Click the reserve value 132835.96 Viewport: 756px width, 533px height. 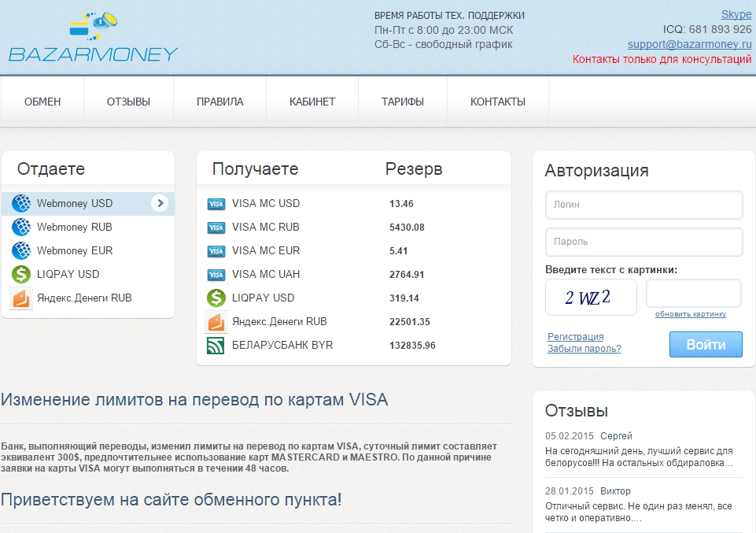(x=412, y=346)
